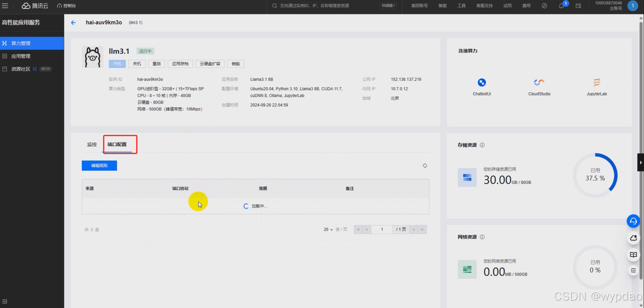
Task: Open the 试用 menu
Action: [x=508, y=6]
